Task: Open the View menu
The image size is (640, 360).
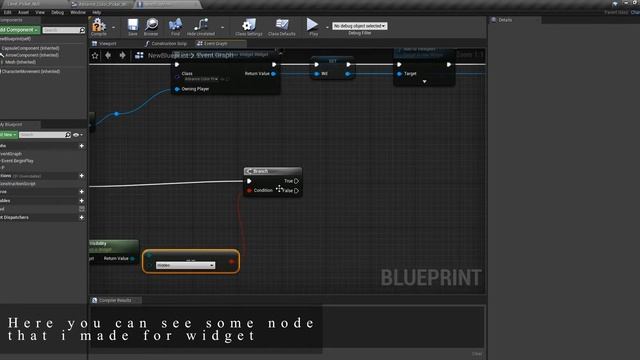Action: click(x=40, y=13)
